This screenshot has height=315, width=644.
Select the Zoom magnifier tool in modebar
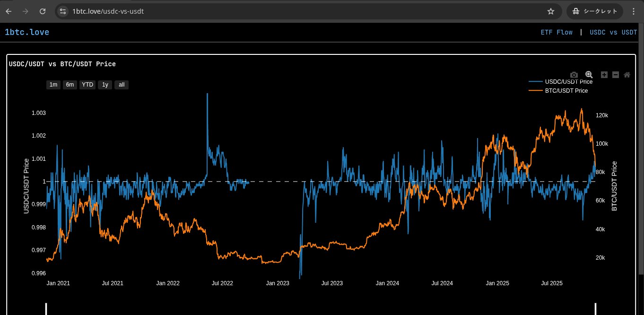[589, 75]
